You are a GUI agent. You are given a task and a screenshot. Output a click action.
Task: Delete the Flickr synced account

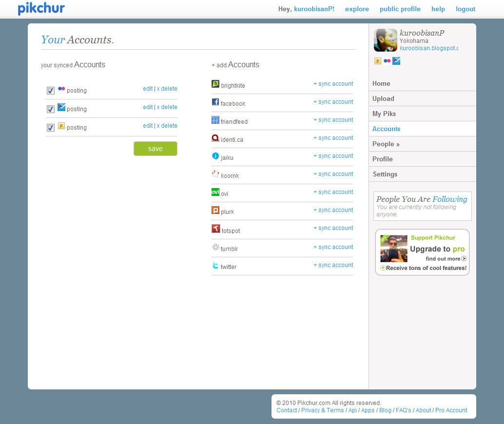[167, 89]
